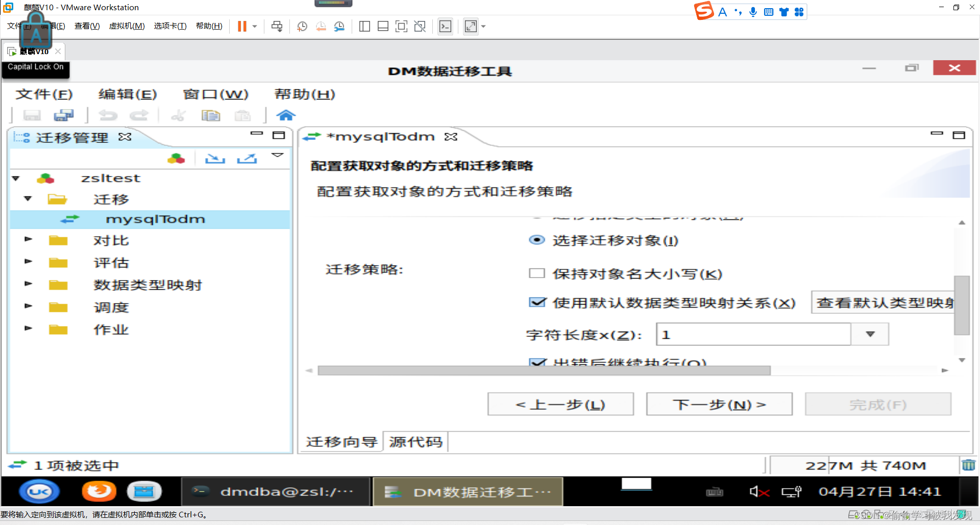The image size is (980, 525).
Task: Take a snapshot with the clock-plus icon
Action: click(x=302, y=27)
